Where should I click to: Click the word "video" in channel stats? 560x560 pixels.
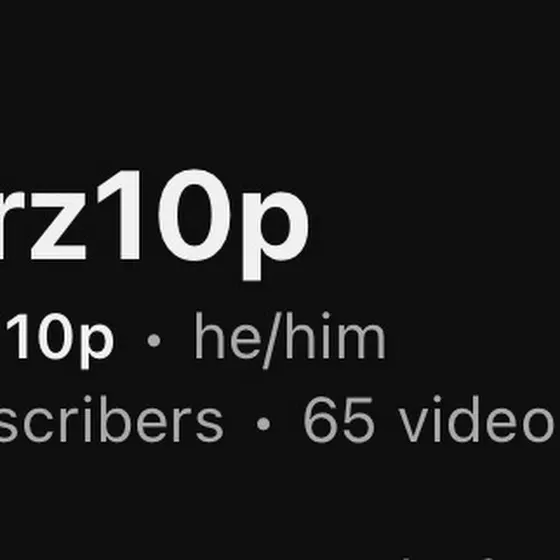pos(479,419)
